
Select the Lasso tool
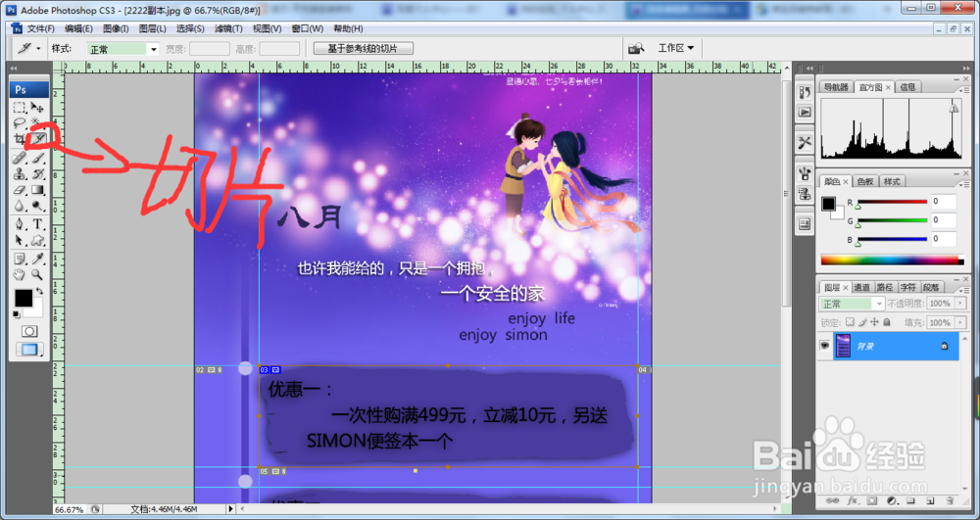click(20, 123)
